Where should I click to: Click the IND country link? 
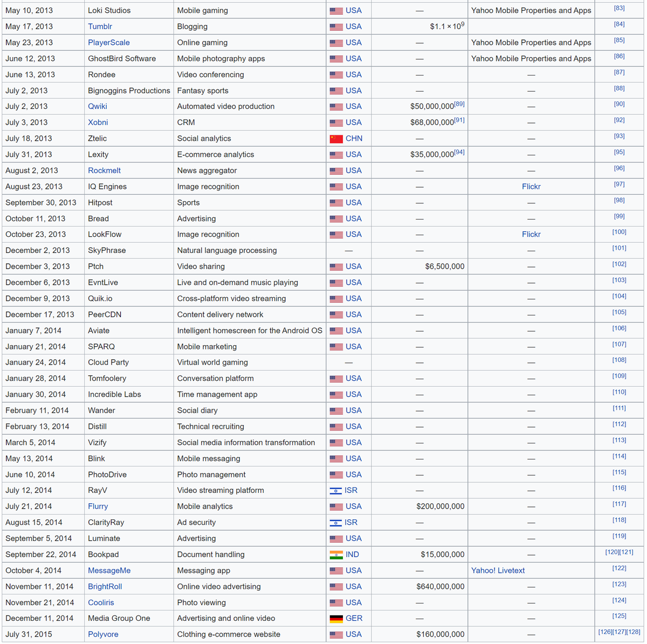(352, 554)
